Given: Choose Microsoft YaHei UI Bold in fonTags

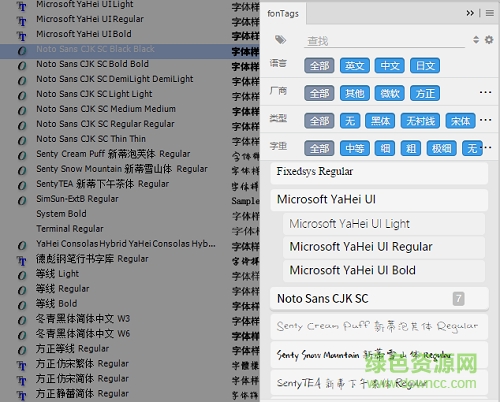Looking at the screenshot, I should (384, 271).
